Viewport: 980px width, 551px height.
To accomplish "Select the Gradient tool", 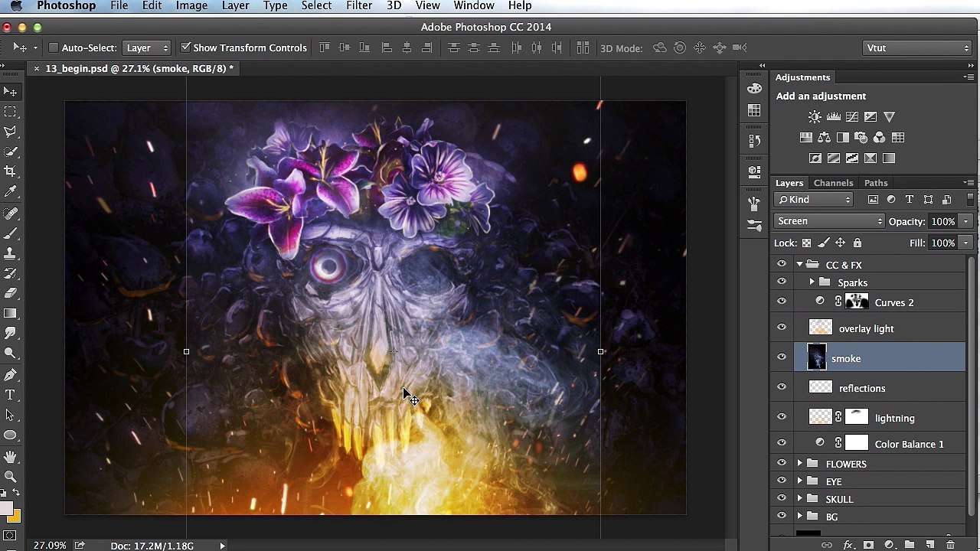I will tap(11, 314).
